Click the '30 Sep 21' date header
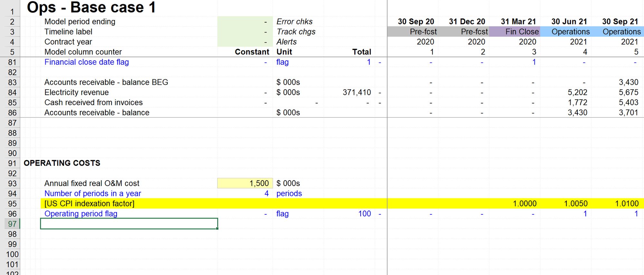 [x=620, y=22]
